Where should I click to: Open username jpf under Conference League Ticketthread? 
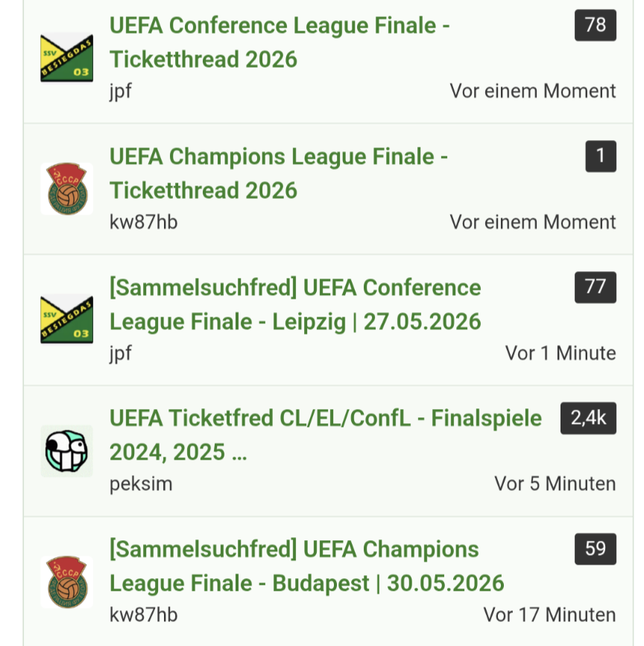click(121, 91)
